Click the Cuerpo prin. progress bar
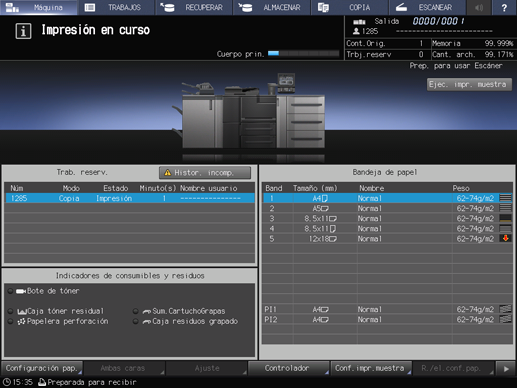The height and width of the screenshot is (388, 517). [x=303, y=53]
